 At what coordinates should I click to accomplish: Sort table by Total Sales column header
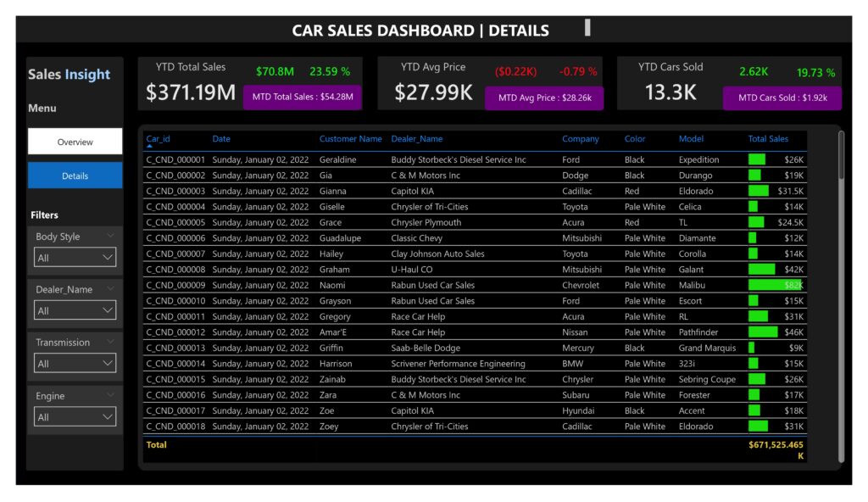[x=767, y=139]
